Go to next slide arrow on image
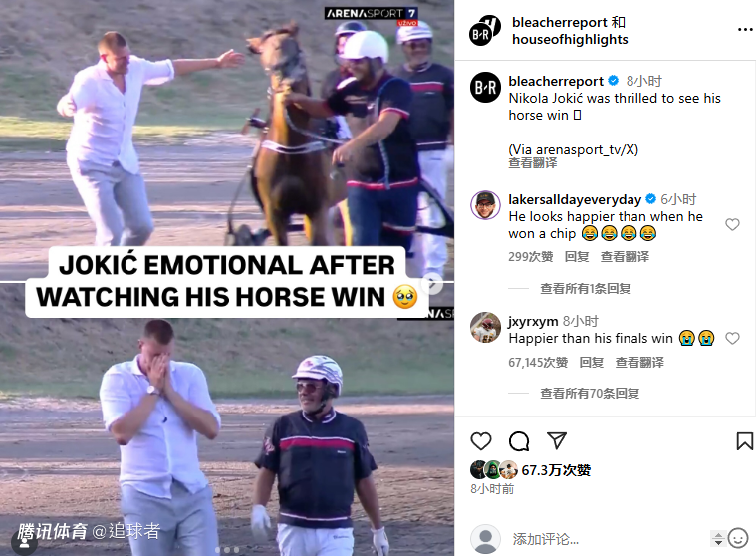 (433, 284)
